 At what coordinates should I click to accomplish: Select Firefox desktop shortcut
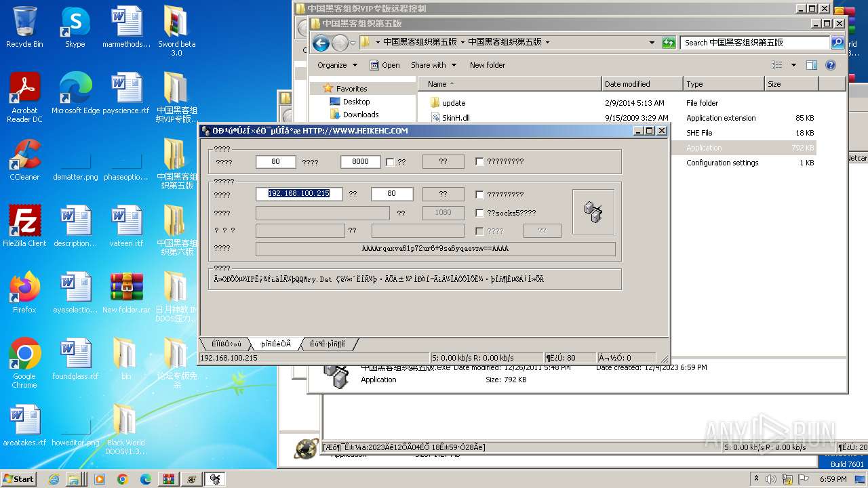coord(24,292)
